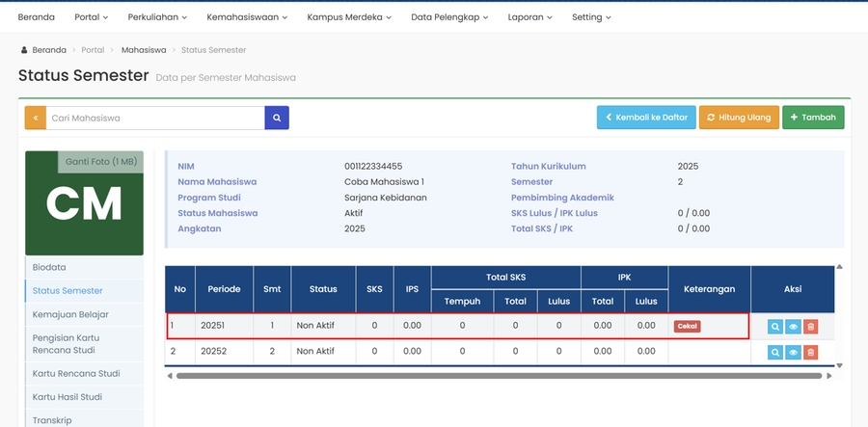Screen dimensions: 868x427
Task: Click the eye view icon for period 20251
Action: (793, 327)
